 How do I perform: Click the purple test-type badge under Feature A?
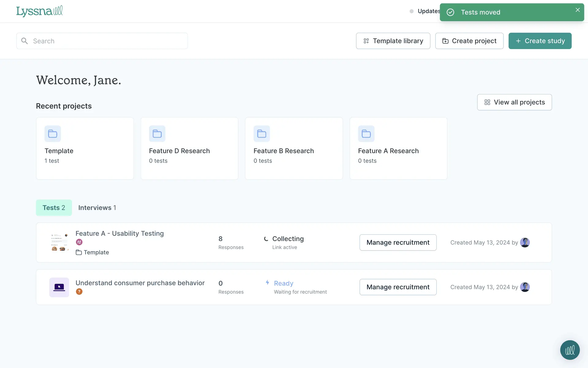pos(79,242)
